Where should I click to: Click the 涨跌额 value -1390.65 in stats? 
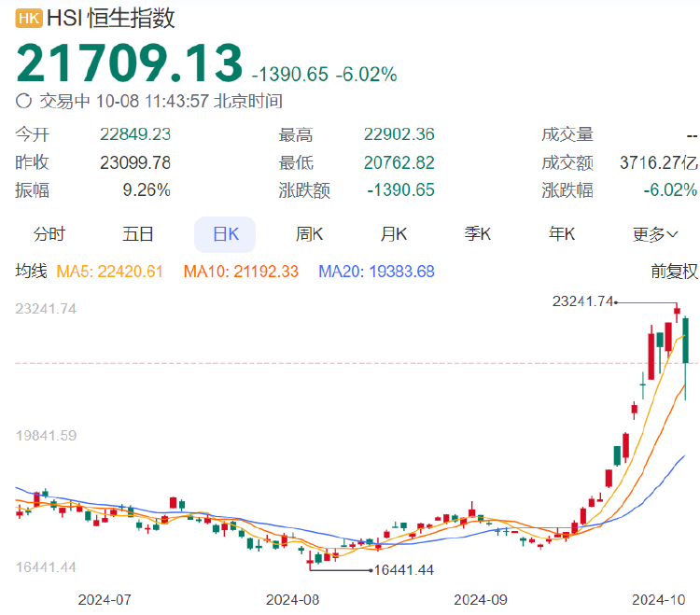tap(401, 190)
